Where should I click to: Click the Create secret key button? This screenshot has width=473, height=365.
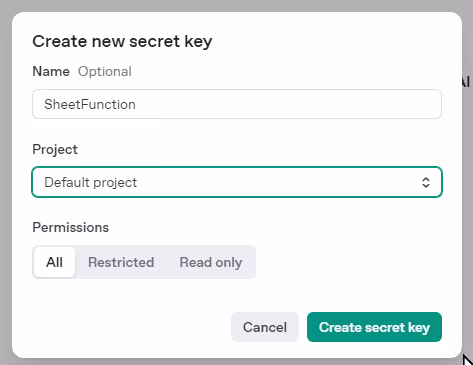click(374, 327)
